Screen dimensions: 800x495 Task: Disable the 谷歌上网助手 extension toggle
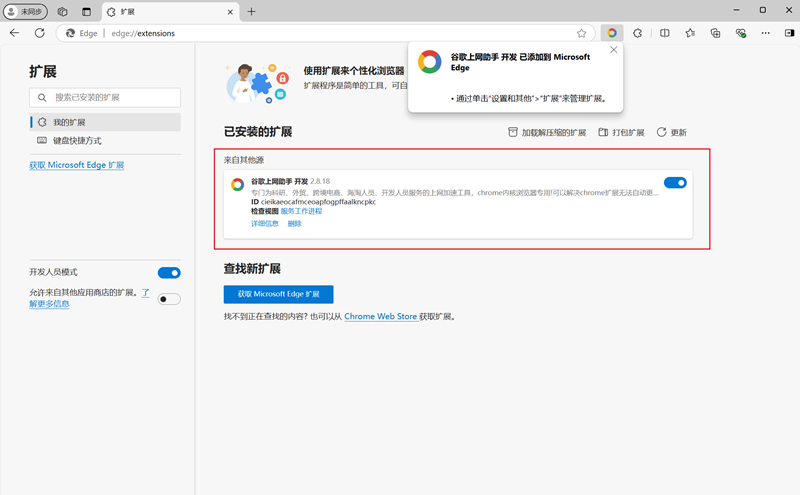coord(675,183)
